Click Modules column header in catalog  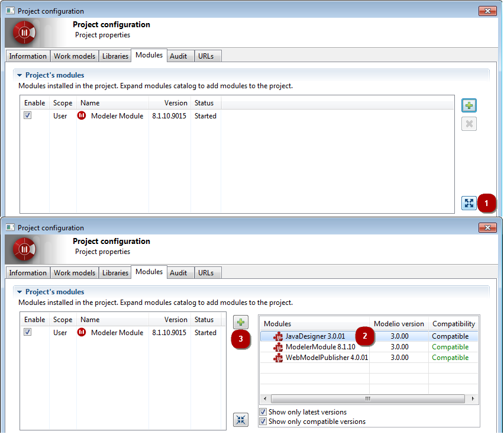pos(315,324)
